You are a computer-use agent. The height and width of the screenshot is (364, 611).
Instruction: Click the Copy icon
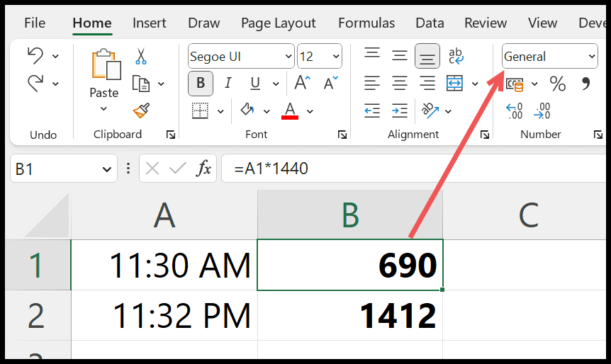pos(140,84)
